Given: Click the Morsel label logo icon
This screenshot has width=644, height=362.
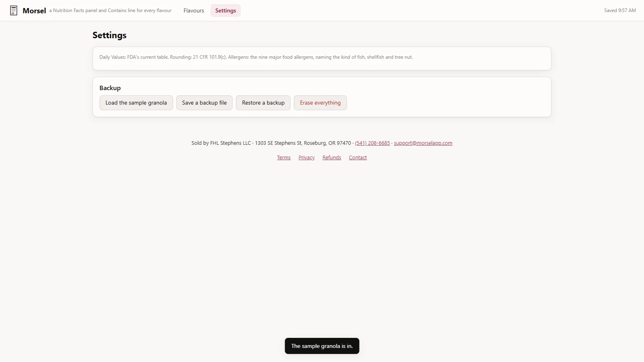Looking at the screenshot, I should (x=14, y=10).
